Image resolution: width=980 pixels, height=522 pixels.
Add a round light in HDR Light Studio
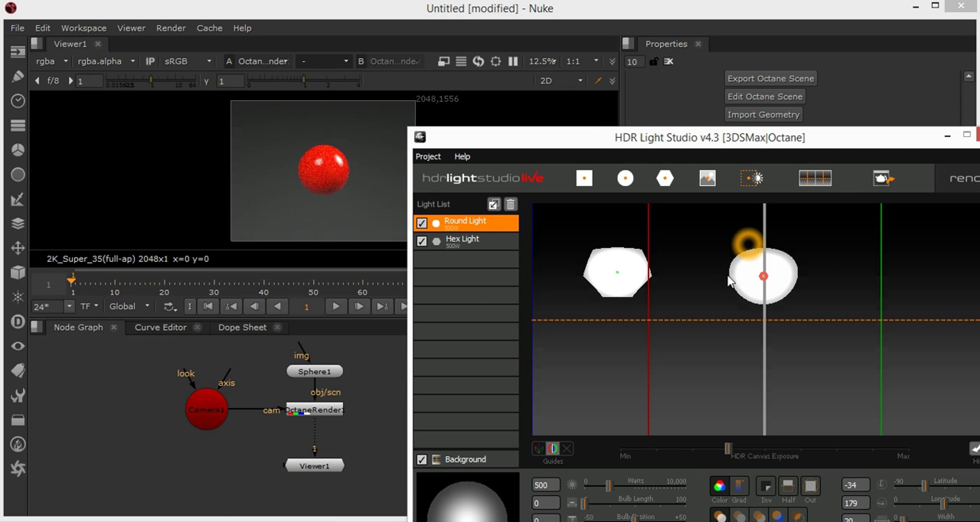[625, 178]
